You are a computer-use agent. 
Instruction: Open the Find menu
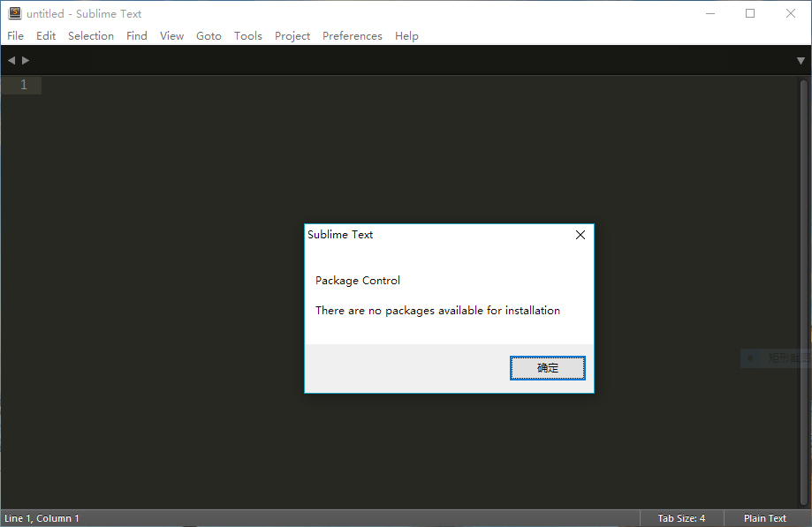point(137,35)
